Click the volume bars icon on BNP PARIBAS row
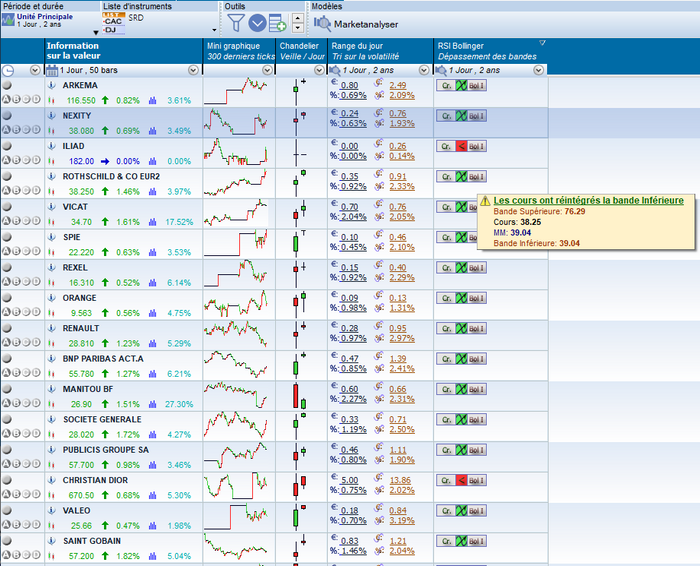The image size is (700, 566). pyautogui.click(x=153, y=374)
